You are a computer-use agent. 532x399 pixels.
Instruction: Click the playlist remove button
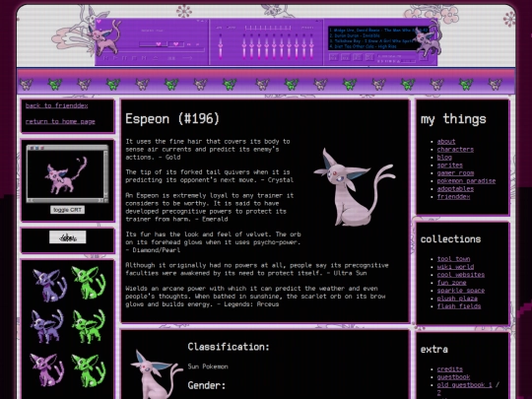346,58
